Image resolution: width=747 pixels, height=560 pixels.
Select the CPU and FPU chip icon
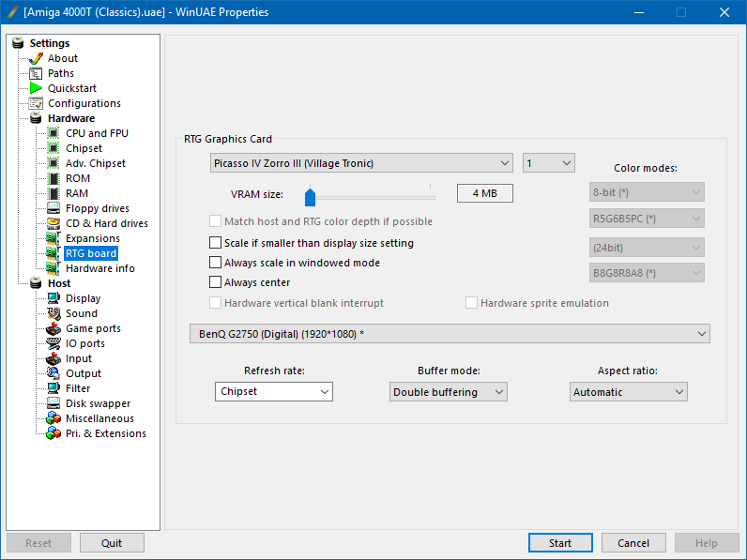[53, 133]
